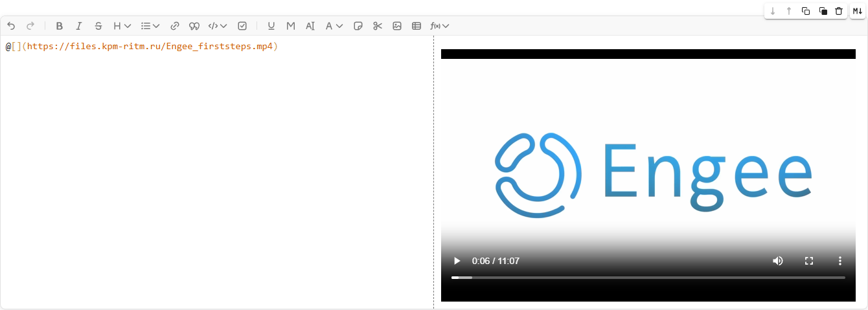Seek on the video progress bar
Viewport: 868px width, 310px height.
tap(648, 278)
